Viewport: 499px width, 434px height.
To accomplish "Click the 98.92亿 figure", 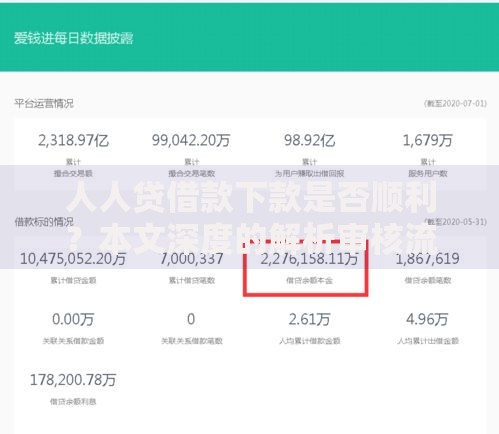I will coord(310,140).
